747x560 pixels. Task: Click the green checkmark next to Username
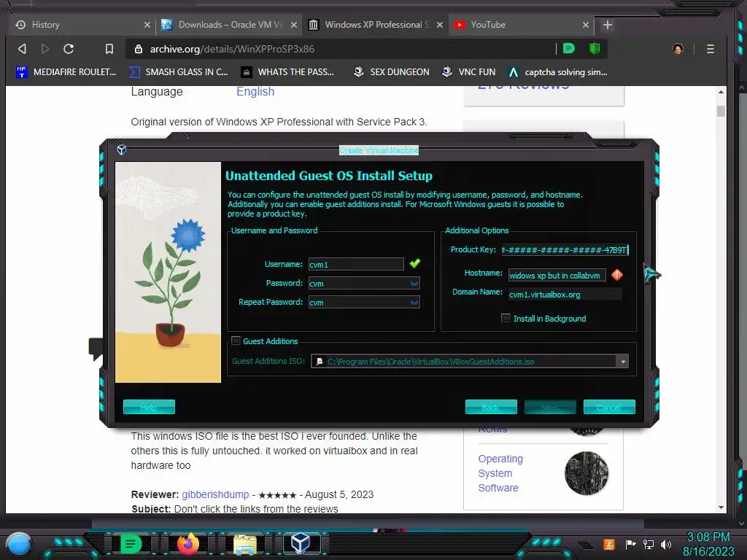coord(415,262)
